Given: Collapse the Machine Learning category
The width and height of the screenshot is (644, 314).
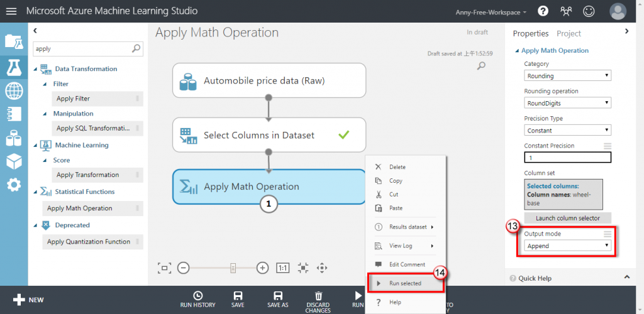Looking at the screenshot, I should coord(36,145).
